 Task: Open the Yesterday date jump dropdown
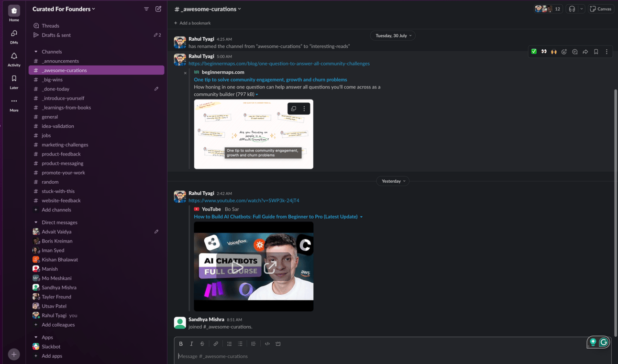393,181
